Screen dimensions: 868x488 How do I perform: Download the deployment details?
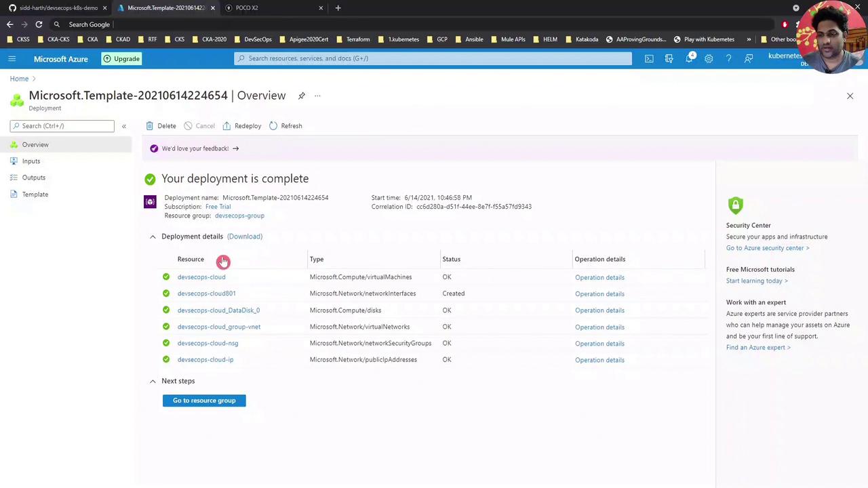[x=245, y=237]
